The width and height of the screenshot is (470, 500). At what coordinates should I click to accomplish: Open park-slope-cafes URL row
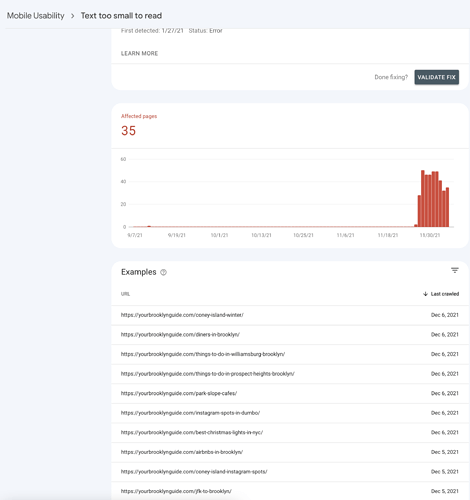290,393
